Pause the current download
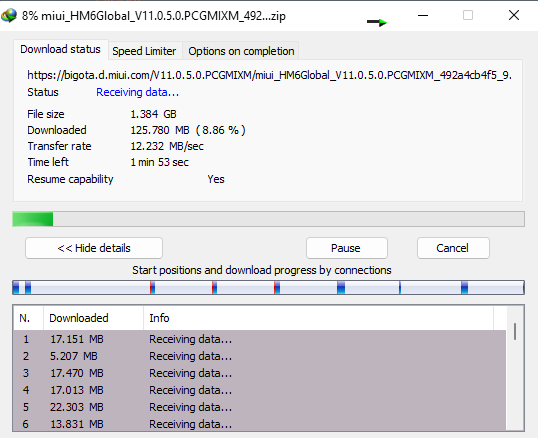 coord(347,248)
